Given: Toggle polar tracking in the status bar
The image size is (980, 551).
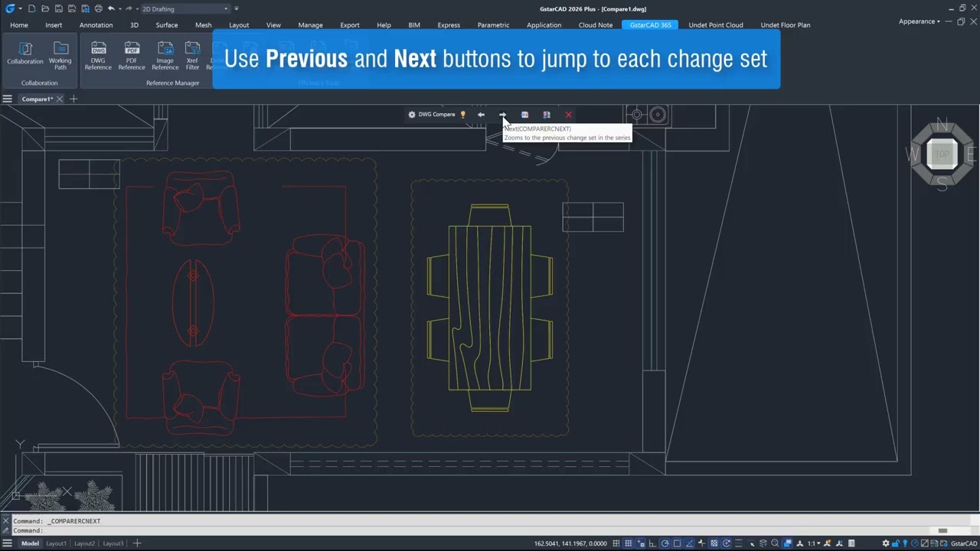Looking at the screenshot, I should click(x=665, y=543).
